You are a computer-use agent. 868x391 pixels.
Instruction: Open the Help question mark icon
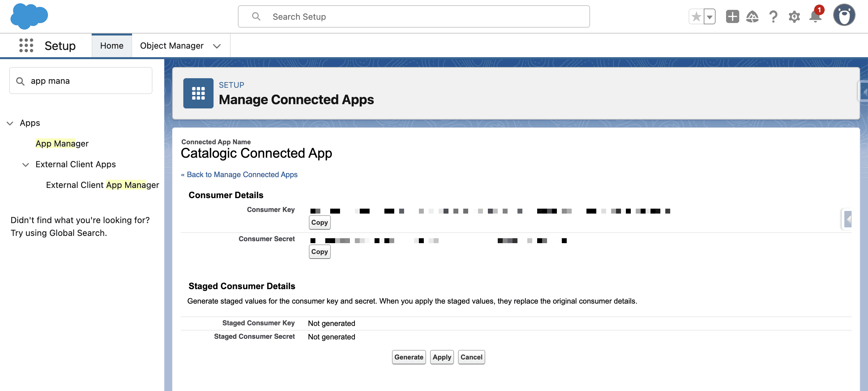click(x=773, y=16)
